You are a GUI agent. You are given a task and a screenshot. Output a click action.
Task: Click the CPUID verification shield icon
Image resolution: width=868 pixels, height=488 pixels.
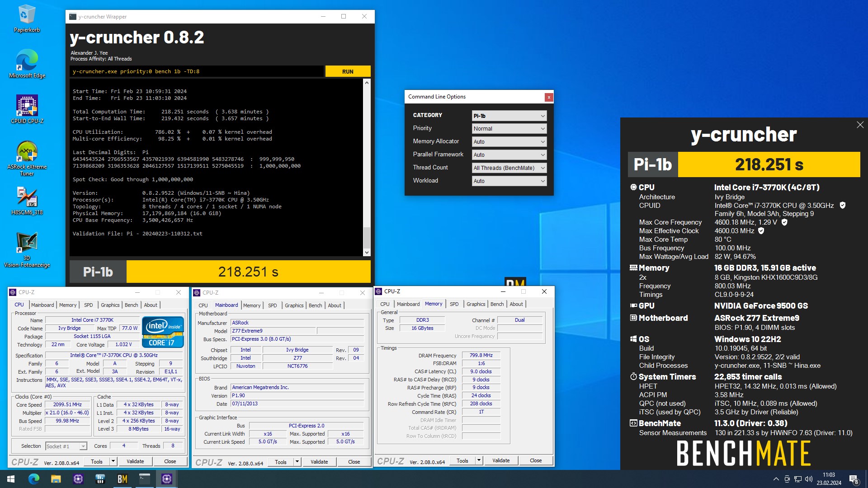[843, 205]
